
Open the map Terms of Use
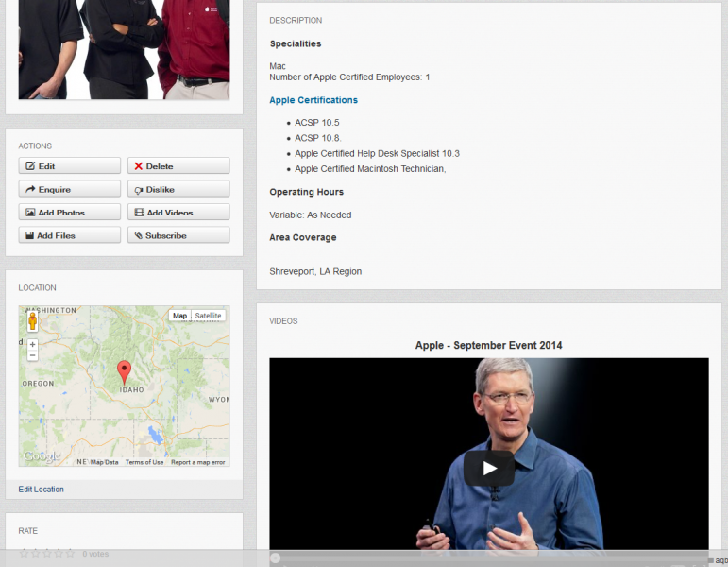(x=144, y=462)
